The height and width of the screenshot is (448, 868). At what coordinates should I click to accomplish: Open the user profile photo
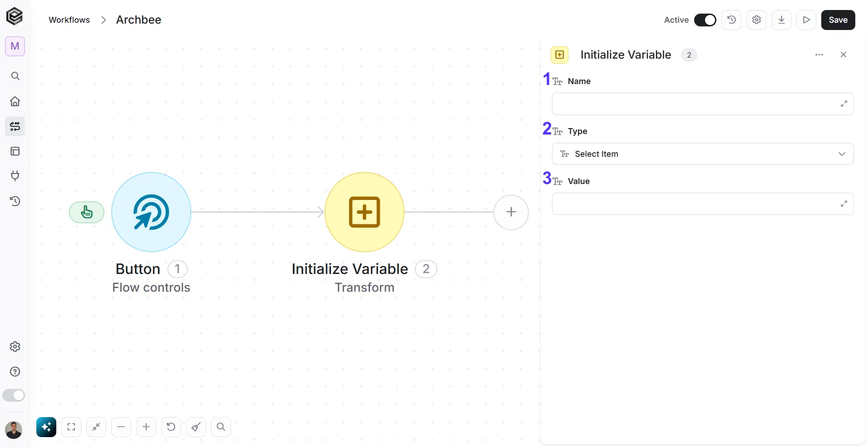(x=14, y=429)
